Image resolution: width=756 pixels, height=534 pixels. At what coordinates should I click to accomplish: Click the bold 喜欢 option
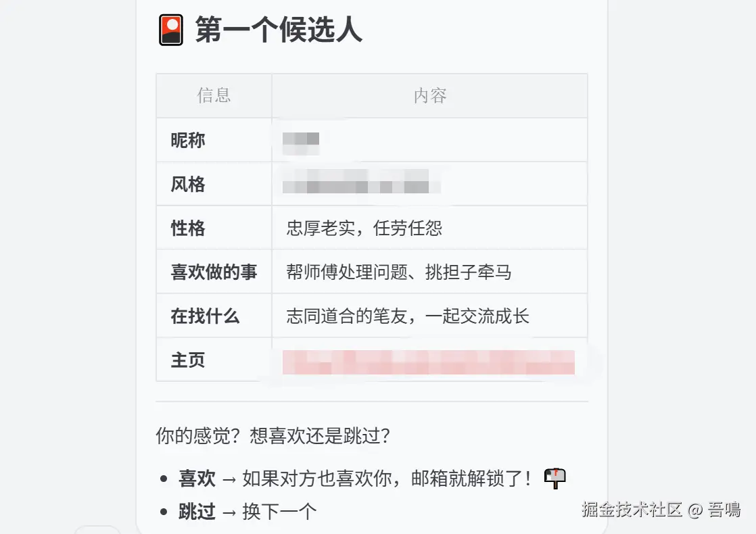[197, 479]
